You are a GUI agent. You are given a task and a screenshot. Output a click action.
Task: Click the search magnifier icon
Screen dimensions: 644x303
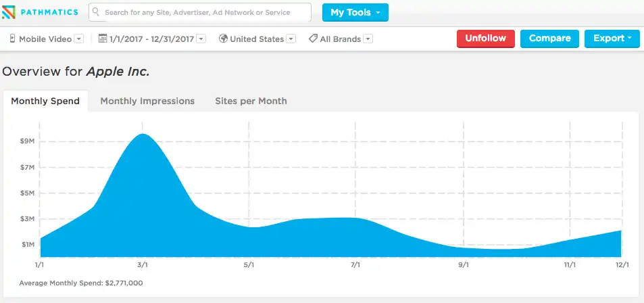96,12
